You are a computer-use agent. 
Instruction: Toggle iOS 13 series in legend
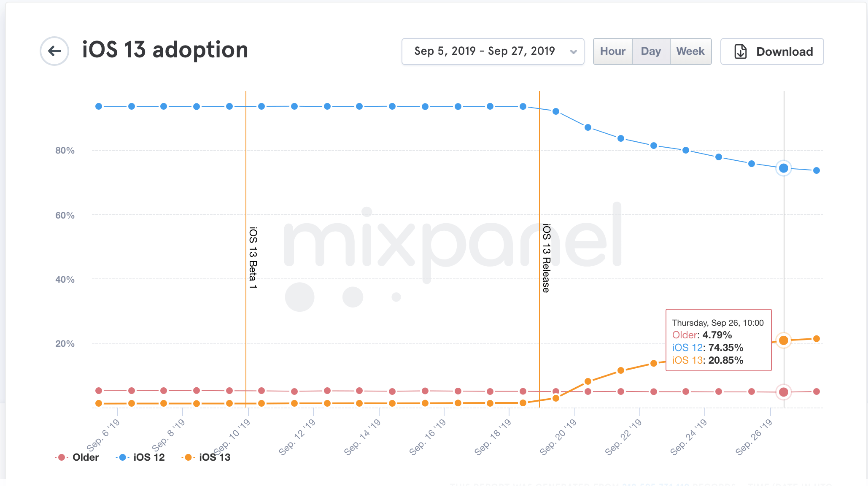coord(215,457)
